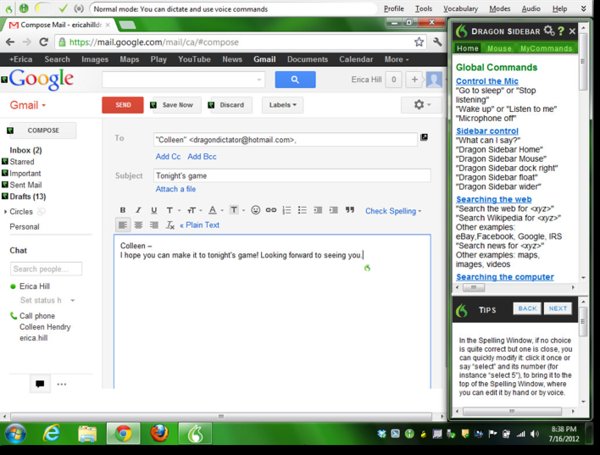Open the font family dropdown
This screenshot has height=455, width=600.
click(x=173, y=210)
